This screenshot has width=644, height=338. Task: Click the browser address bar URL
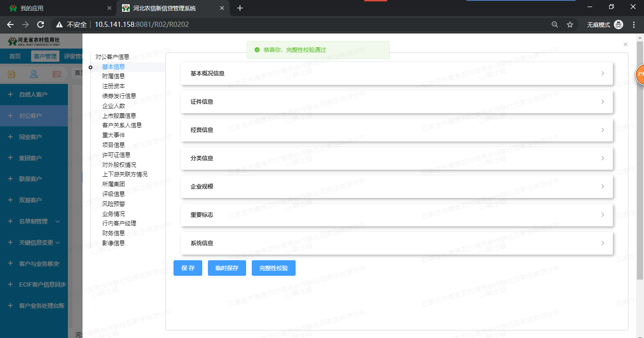click(x=141, y=25)
